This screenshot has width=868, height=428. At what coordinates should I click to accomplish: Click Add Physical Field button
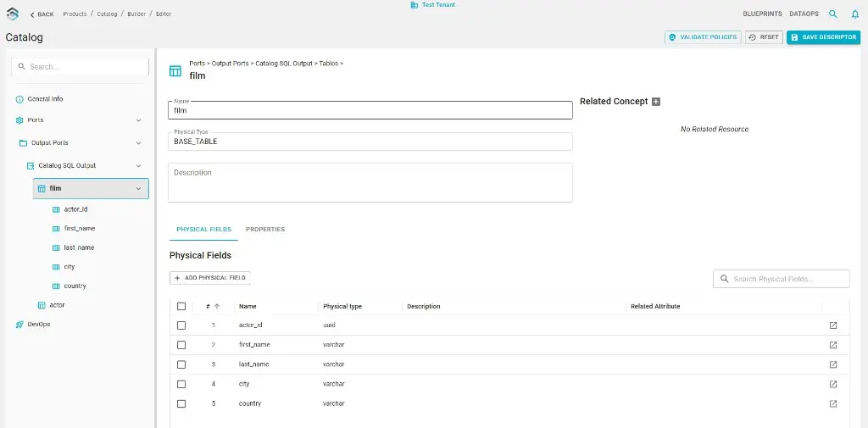(210, 278)
